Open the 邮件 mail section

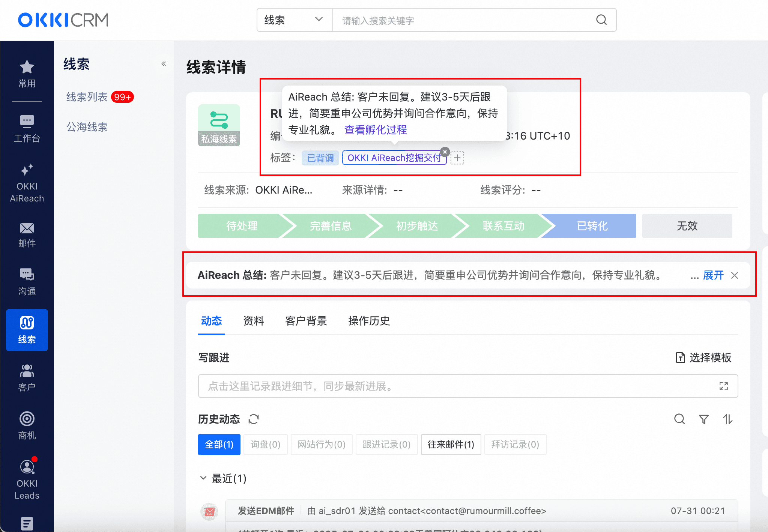click(x=27, y=234)
